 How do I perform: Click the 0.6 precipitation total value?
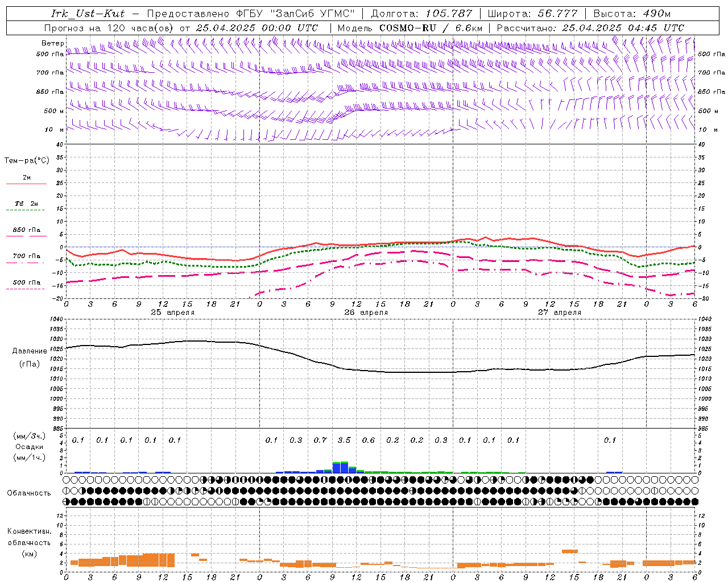(369, 440)
